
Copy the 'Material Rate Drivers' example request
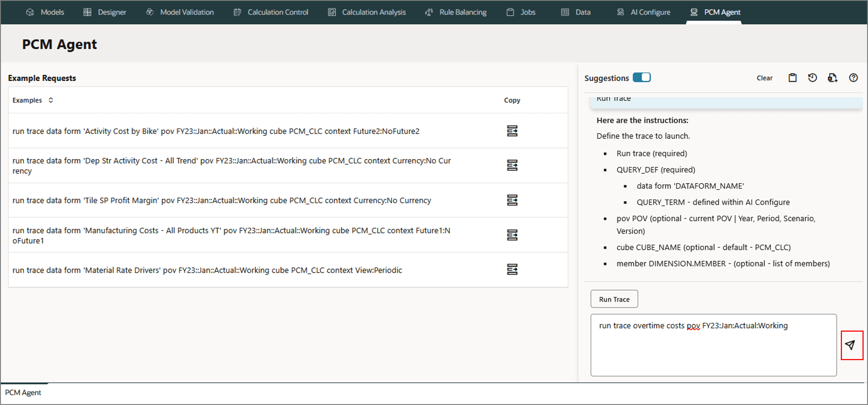pos(512,269)
